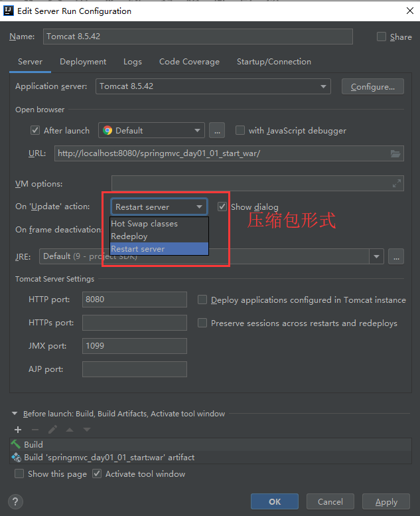Click the IntelliJ IDEA logo in title bar
Screen dimensions: 420x516
pos(8,11)
